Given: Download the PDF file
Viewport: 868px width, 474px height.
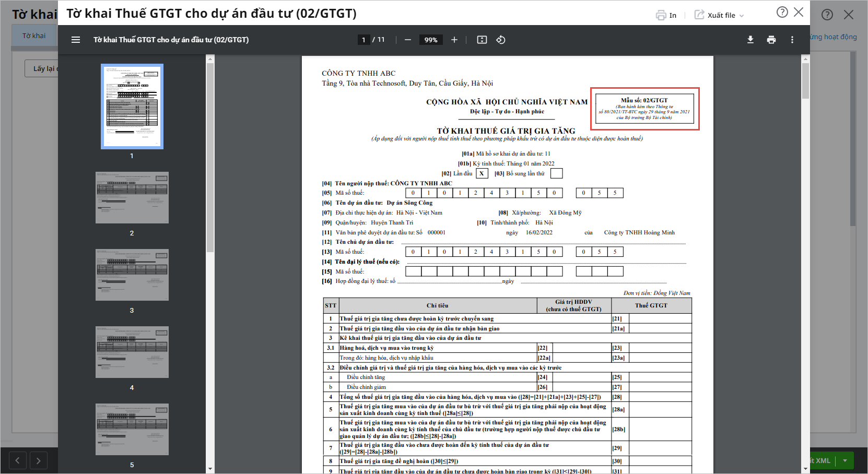Looking at the screenshot, I should point(750,40).
